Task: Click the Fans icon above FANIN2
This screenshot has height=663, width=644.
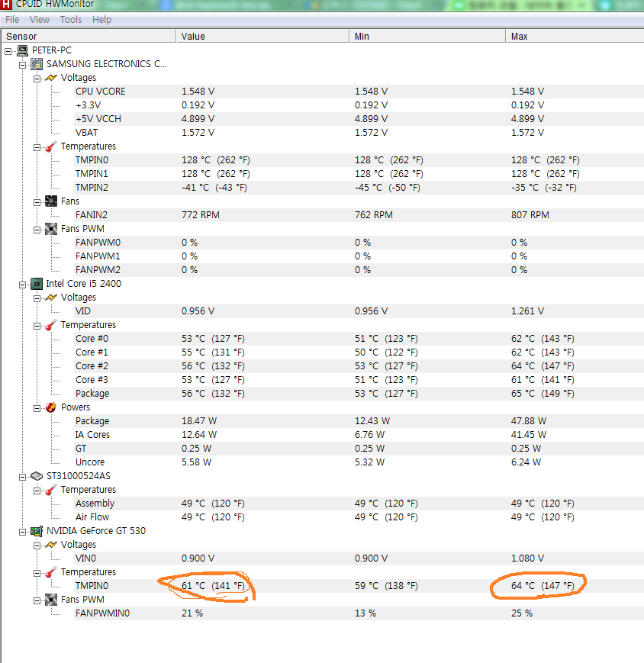Action: [x=51, y=201]
